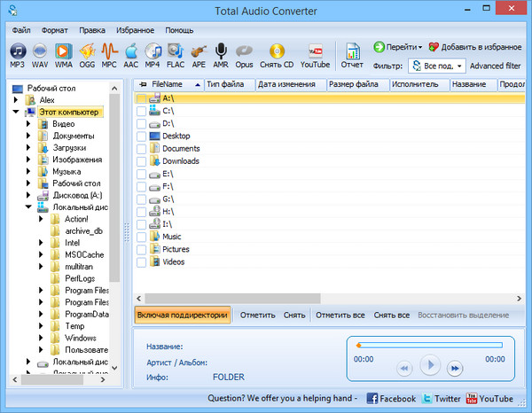The width and height of the screenshot is (532, 413).
Task: Expand the Музыка tree node
Action: click(x=28, y=172)
